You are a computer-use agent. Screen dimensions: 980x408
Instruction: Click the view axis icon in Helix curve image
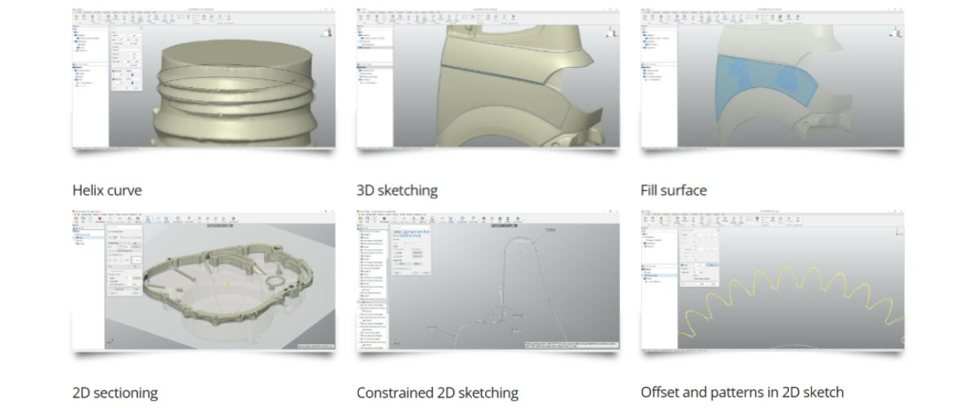click(327, 32)
